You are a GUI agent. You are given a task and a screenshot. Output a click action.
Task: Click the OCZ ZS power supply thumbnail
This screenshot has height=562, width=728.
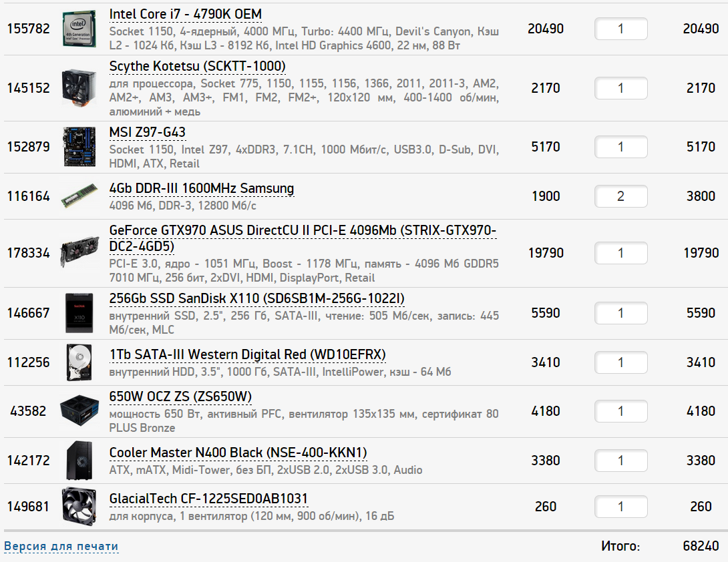pyautogui.click(x=79, y=410)
